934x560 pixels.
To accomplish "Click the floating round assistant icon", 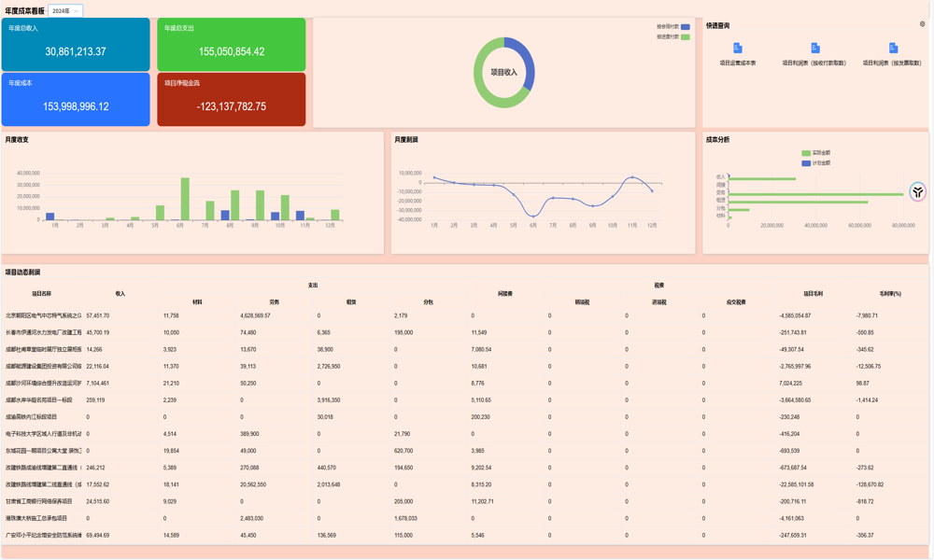I will click(x=917, y=191).
